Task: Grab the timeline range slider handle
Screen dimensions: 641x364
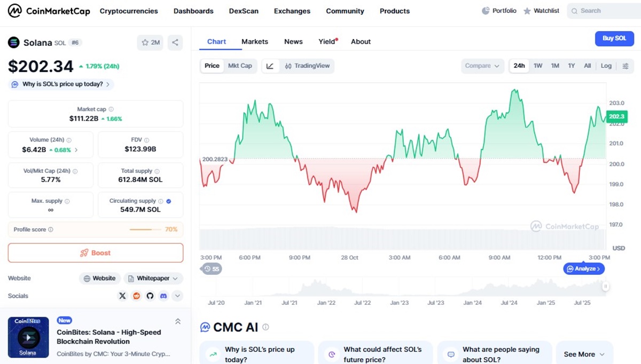Action: (606, 287)
